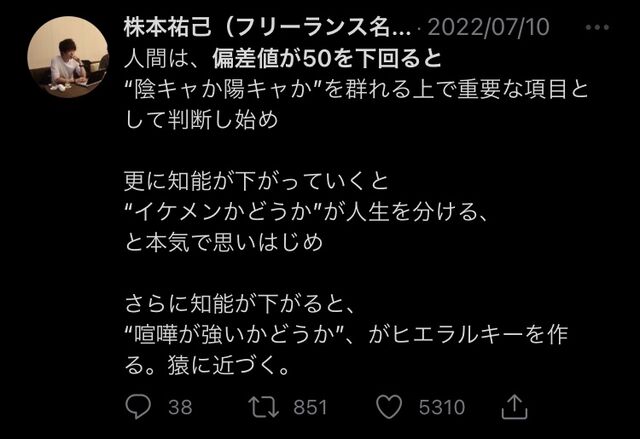Image resolution: width=640 pixels, height=439 pixels.
Task: Click the reply speech bubble icon
Action: pos(138,407)
